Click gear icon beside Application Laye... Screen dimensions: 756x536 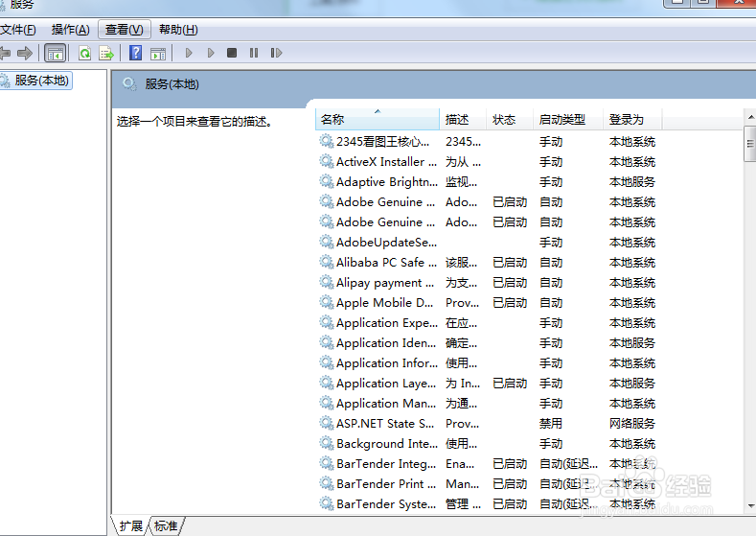point(327,383)
